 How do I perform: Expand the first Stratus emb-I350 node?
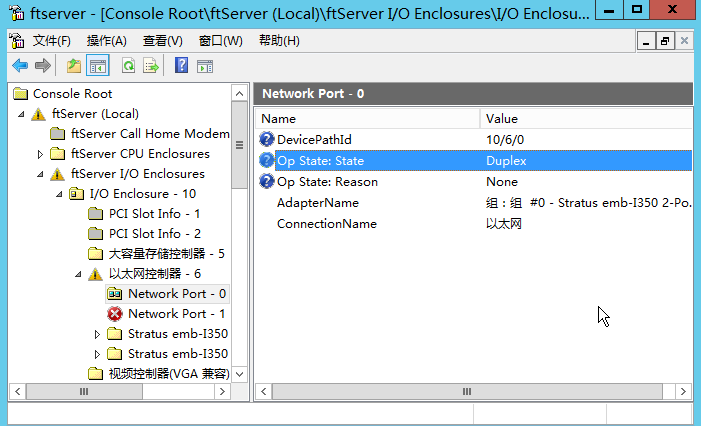(97, 334)
